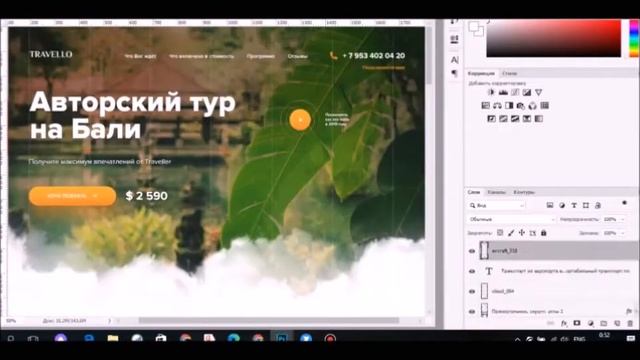Hide the text layer via eye icon
Viewport: 640px width, 360px height.
[472, 271]
